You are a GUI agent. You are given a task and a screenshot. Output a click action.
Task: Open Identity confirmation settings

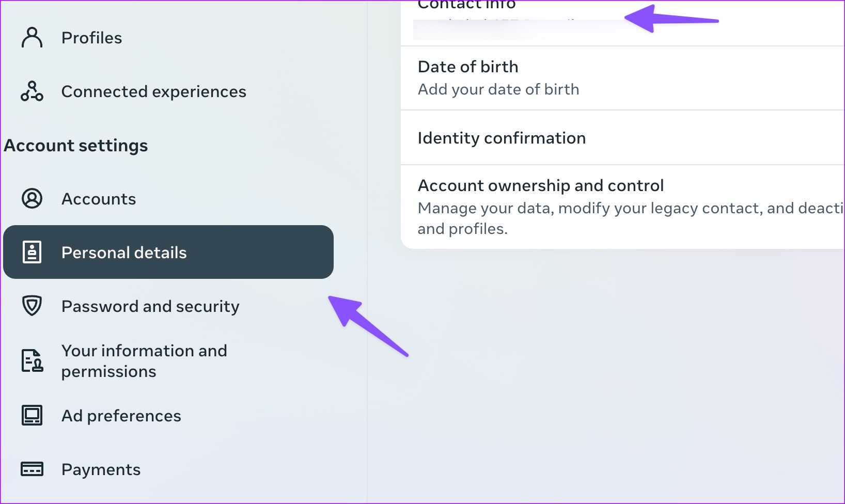pos(502,138)
